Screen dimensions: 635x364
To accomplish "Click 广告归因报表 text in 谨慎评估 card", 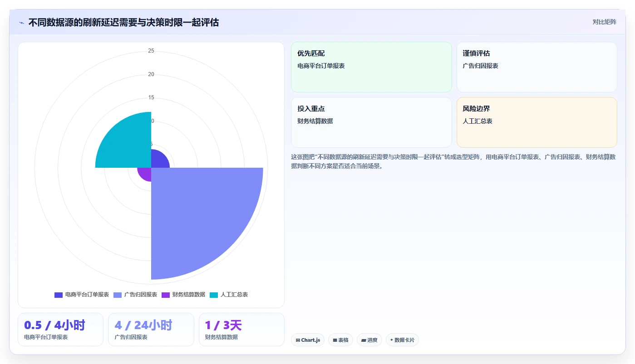I will pos(481,66).
